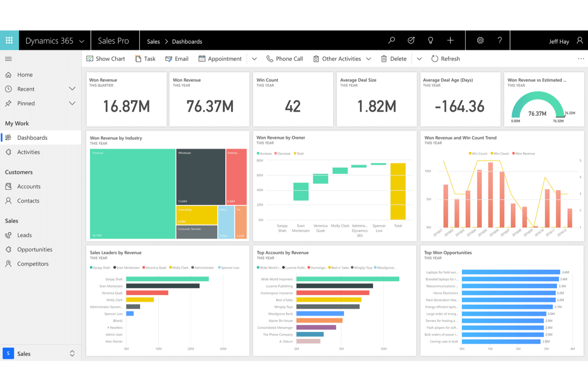Open Other Activities dropdown arrow
Image resolution: width=588 pixels, height=392 pixels.
[369, 59]
